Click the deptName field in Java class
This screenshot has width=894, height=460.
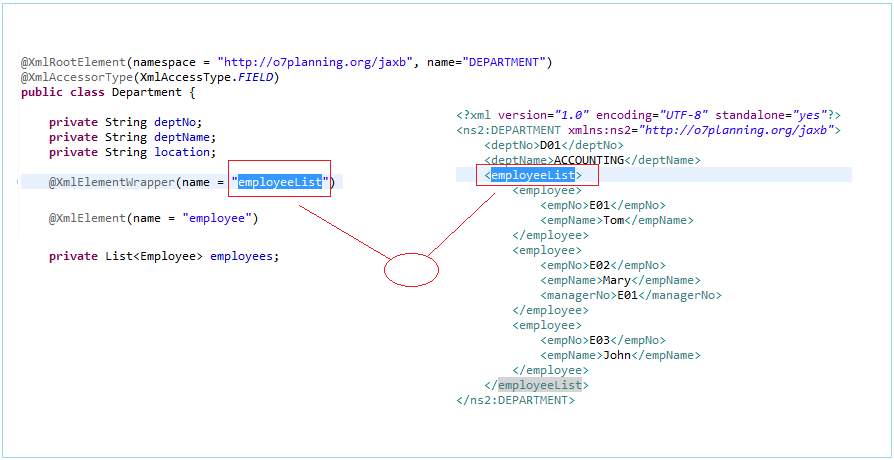[x=182, y=137]
